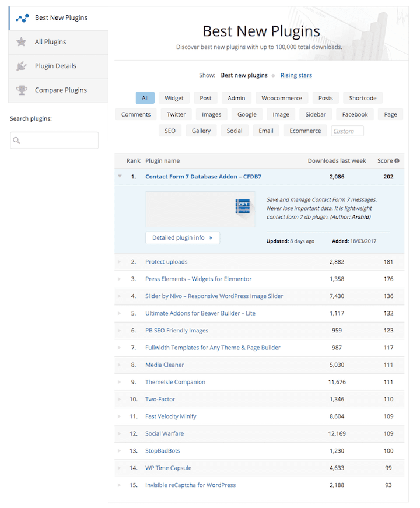
Task: Click the CFDB7 plugin thumbnail icon
Action: pos(243,206)
